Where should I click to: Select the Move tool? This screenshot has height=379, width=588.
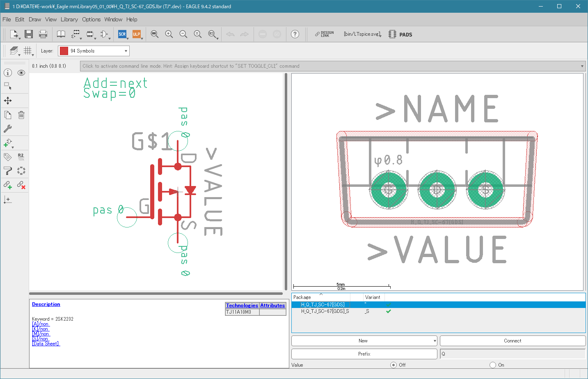pos(8,101)
